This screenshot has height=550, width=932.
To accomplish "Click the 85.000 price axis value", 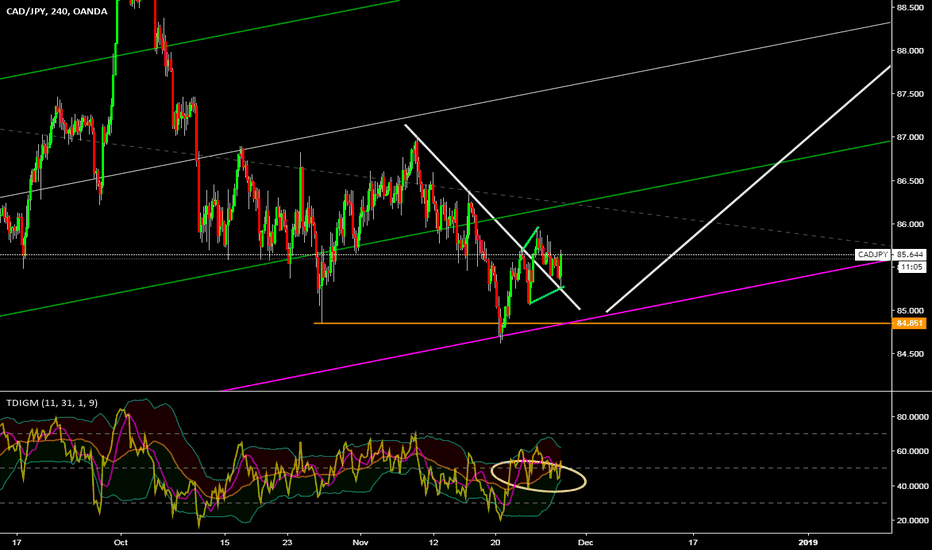I will (910, 310).
